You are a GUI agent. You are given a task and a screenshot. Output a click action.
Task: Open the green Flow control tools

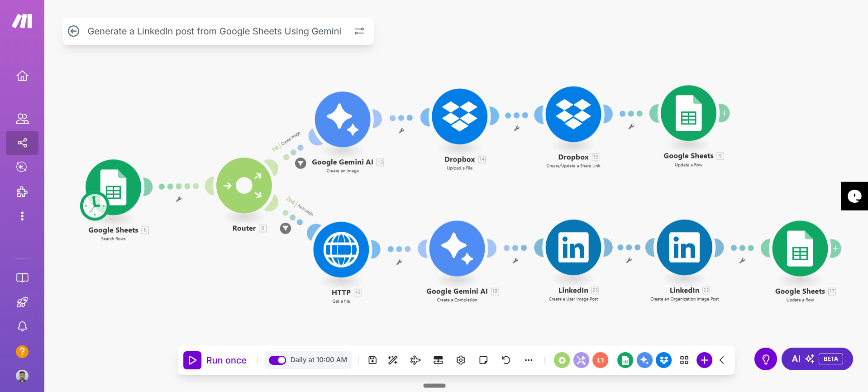click(562, 360)
